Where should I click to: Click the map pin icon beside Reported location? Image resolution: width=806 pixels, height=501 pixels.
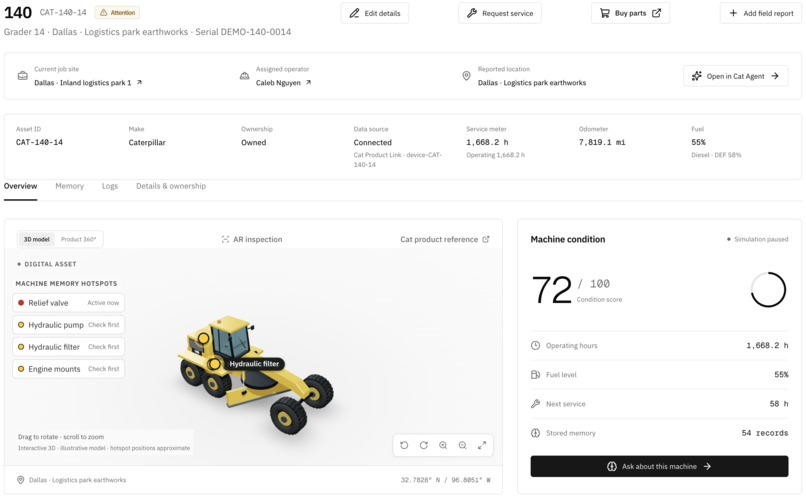466,76
